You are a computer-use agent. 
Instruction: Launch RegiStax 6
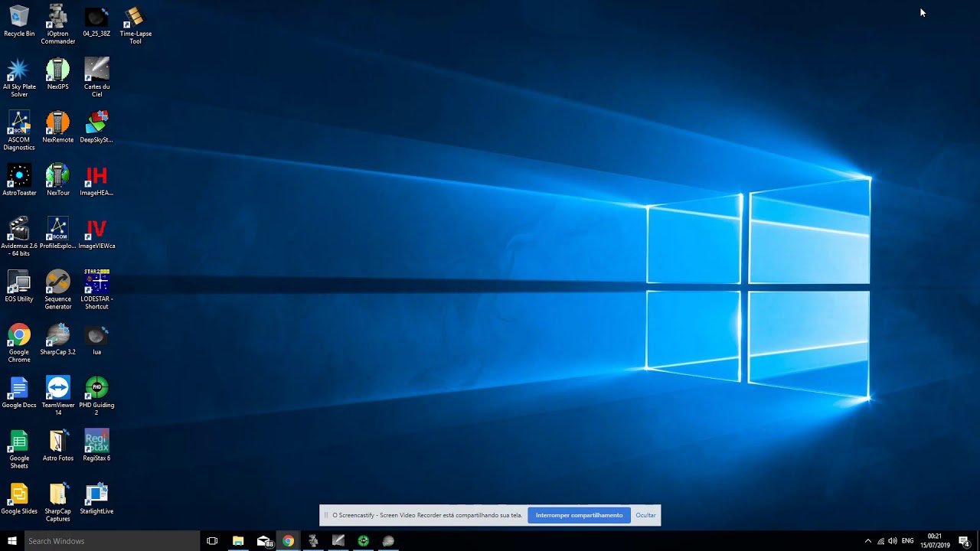(x=96, y=445)
